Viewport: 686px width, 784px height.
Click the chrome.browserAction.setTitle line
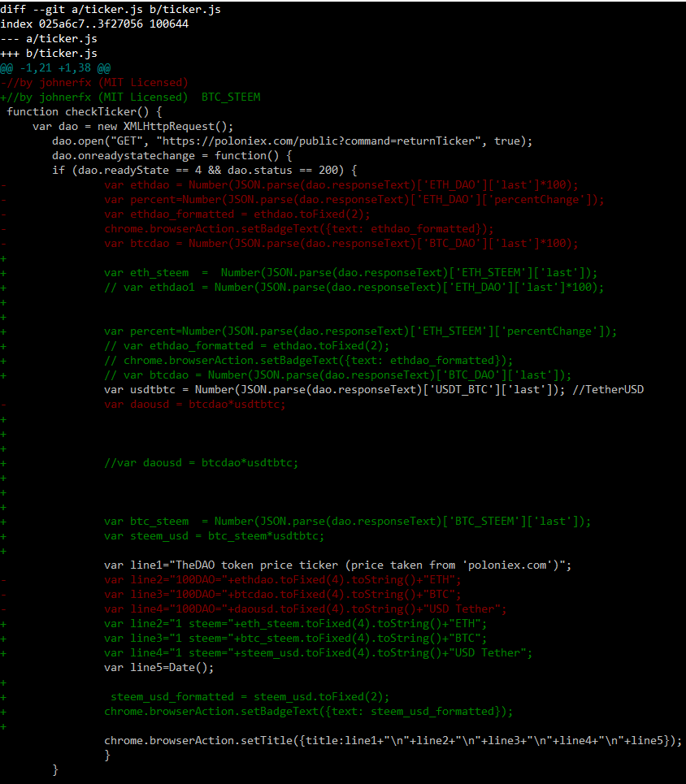(x=393, y=740)
